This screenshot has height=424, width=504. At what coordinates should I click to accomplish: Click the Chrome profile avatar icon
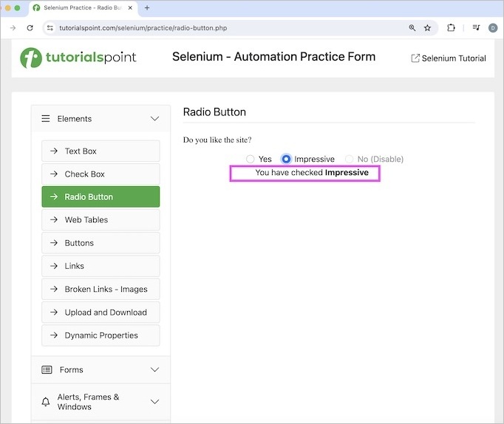(493, 28)
